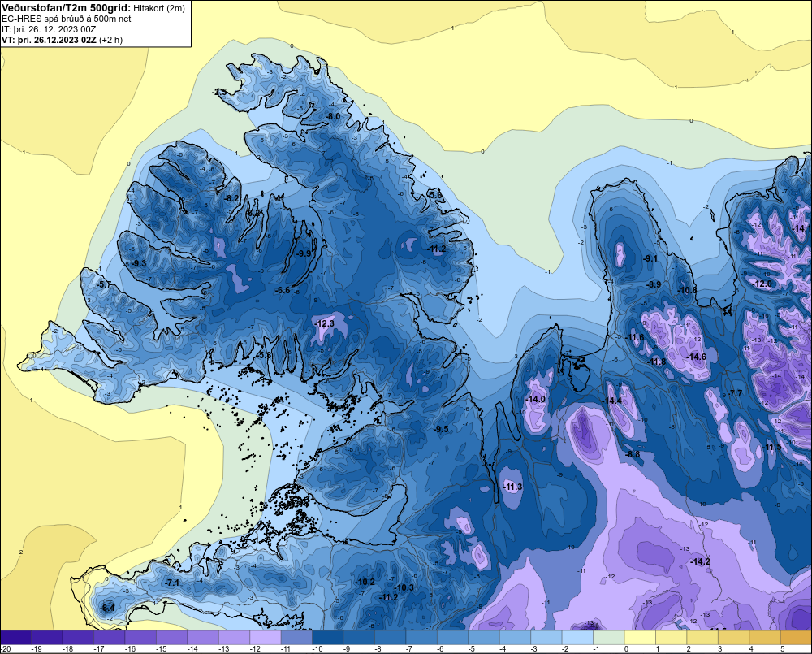Pick the lavender legend swatch between -12 and -11
Viewport: 812px width, 654px height.
point(266,637)
